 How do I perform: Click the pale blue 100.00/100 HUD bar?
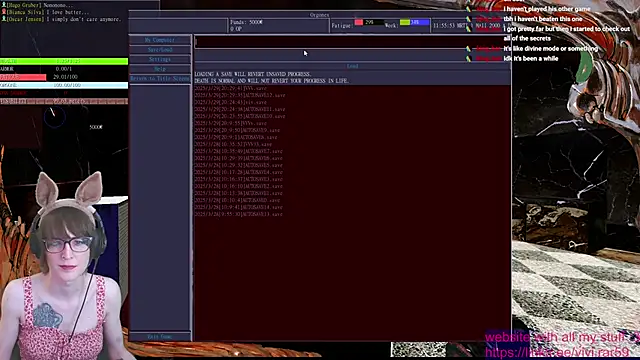coord(64,85)
